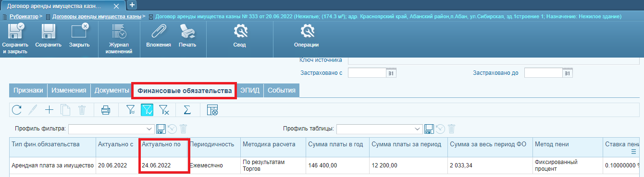
Task: Open calendar for 'Застраховано до' date
Action: pos(567,73)
